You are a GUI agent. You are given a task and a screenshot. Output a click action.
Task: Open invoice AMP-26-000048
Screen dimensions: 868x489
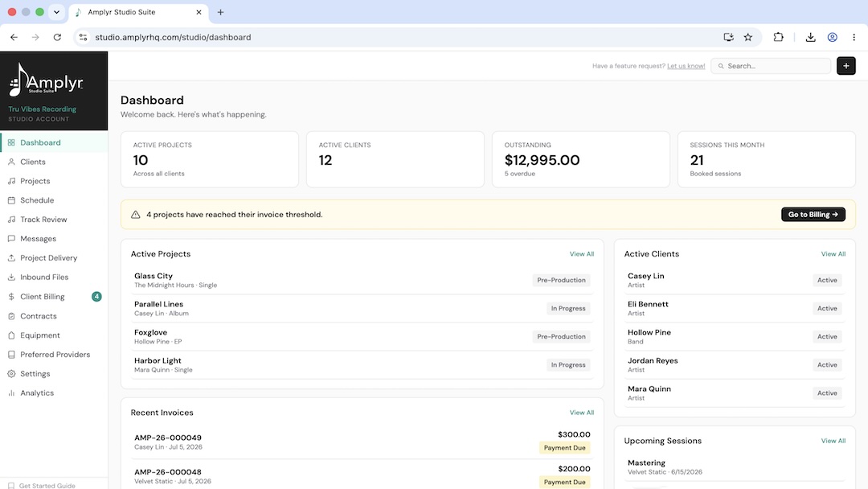(362, 475)
